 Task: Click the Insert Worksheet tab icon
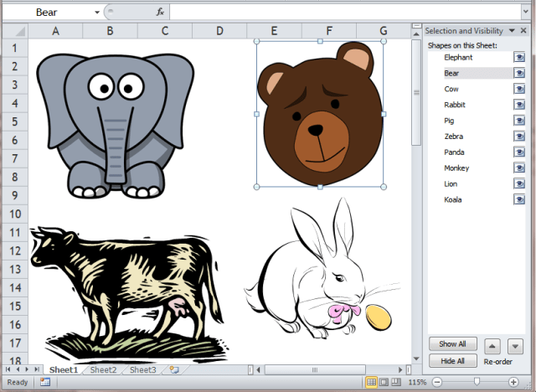[x=174, y=369]
